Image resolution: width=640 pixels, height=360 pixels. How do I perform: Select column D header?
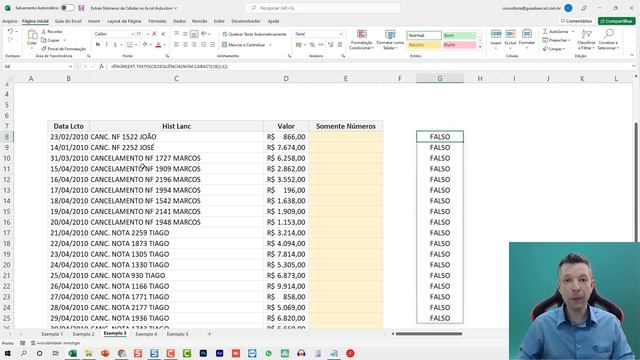click(x=286, y=78)
